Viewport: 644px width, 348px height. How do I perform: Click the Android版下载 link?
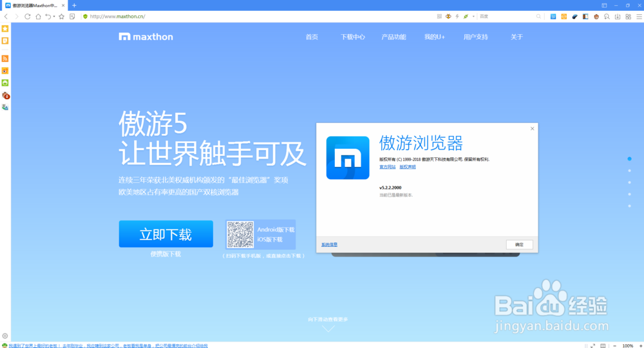[x=276, y=229]
